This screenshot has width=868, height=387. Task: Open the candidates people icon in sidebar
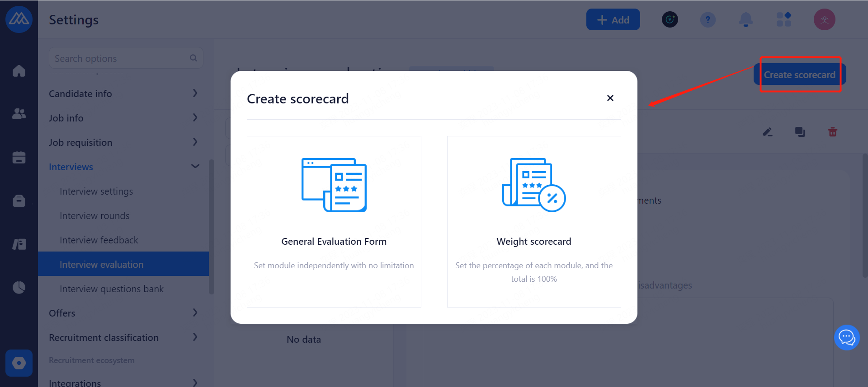tap(19, 114)
